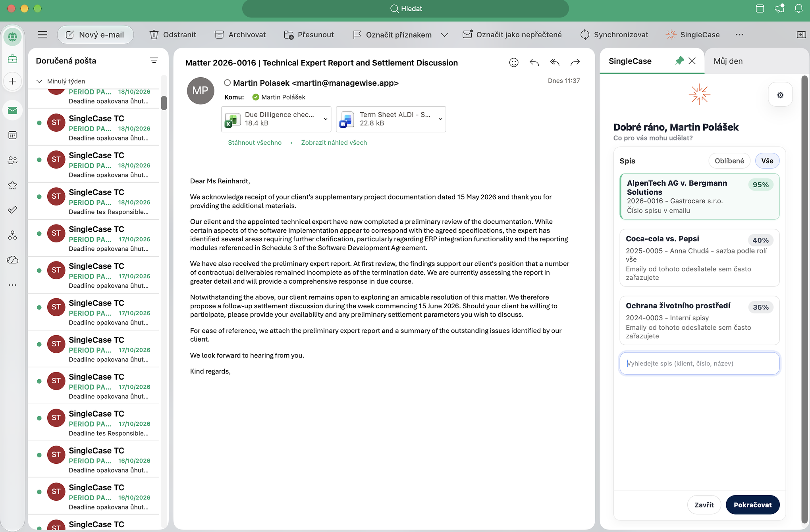
Task: Collapse the Minulý týden group
Action: 39,81
